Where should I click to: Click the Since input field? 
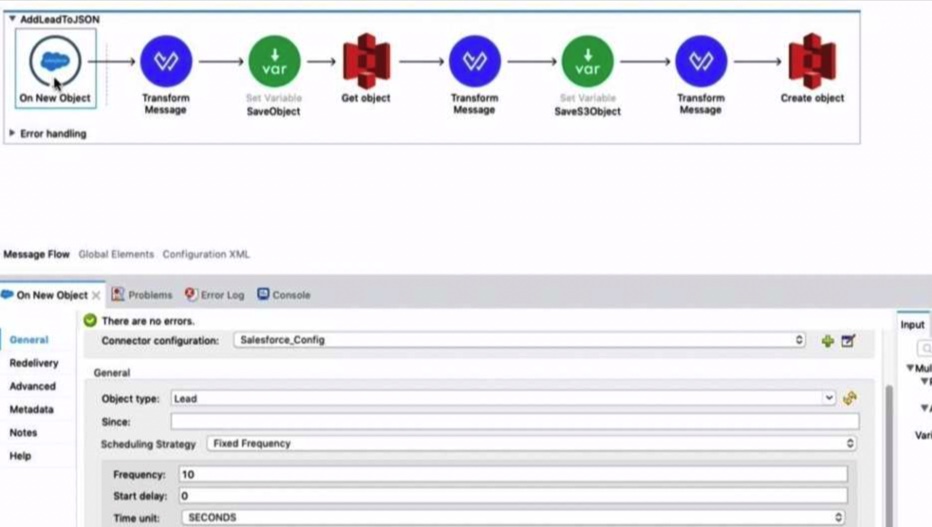coord(515,421)
